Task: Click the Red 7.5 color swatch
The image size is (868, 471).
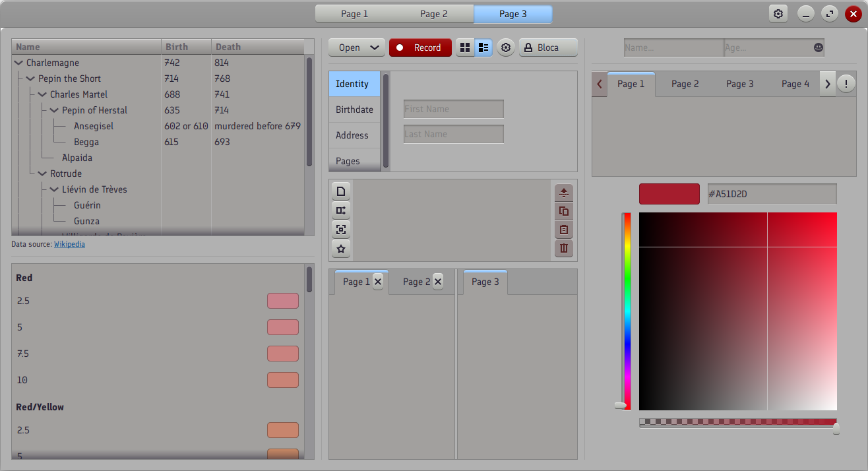Action: point(283,354)
